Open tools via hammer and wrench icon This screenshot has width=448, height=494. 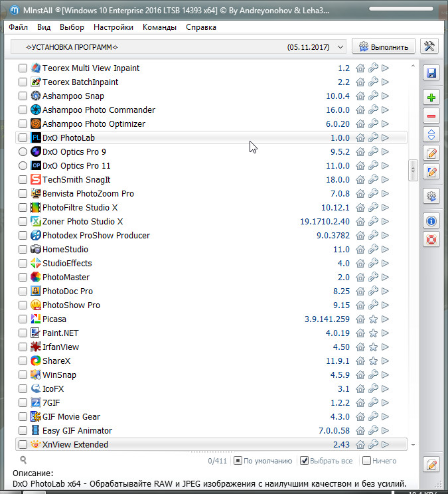[x=429, y=46]
